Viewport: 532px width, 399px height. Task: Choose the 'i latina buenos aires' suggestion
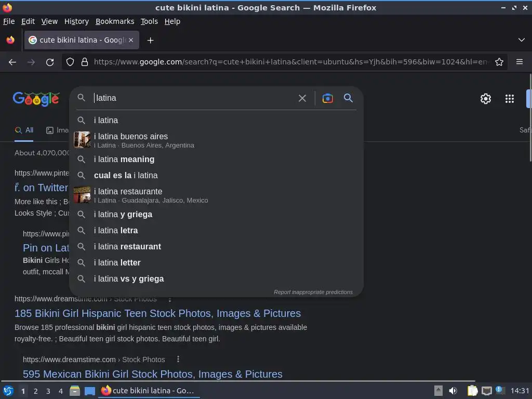[216, 140]
